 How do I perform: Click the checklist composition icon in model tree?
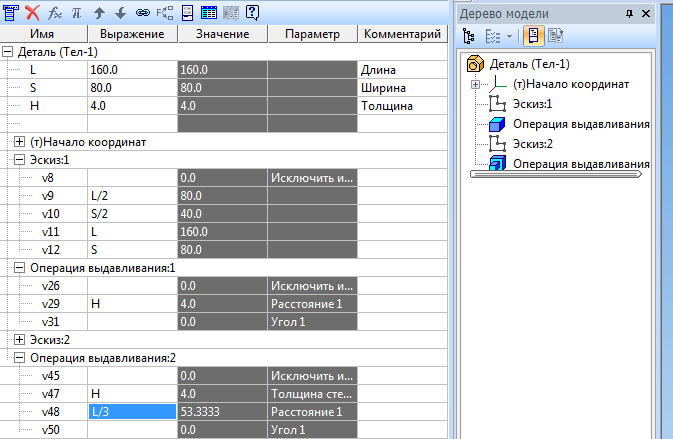click(x=493, y=36)
